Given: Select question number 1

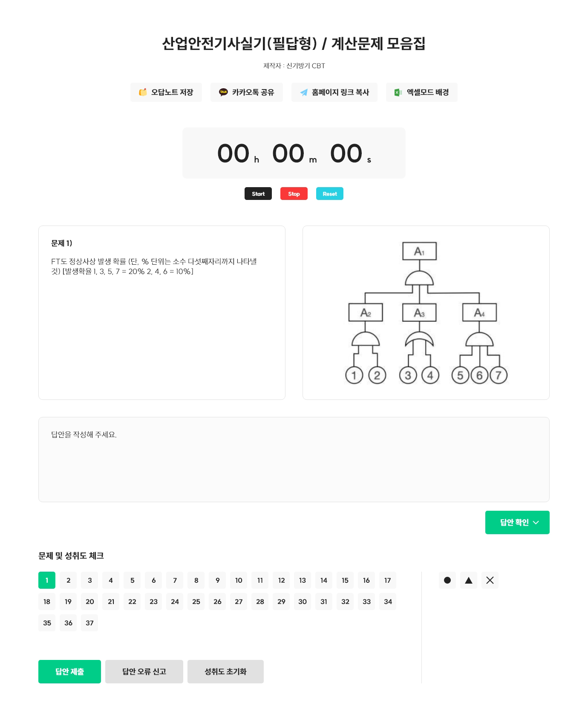Looking at the screenshot, I should tap(47, 580).
